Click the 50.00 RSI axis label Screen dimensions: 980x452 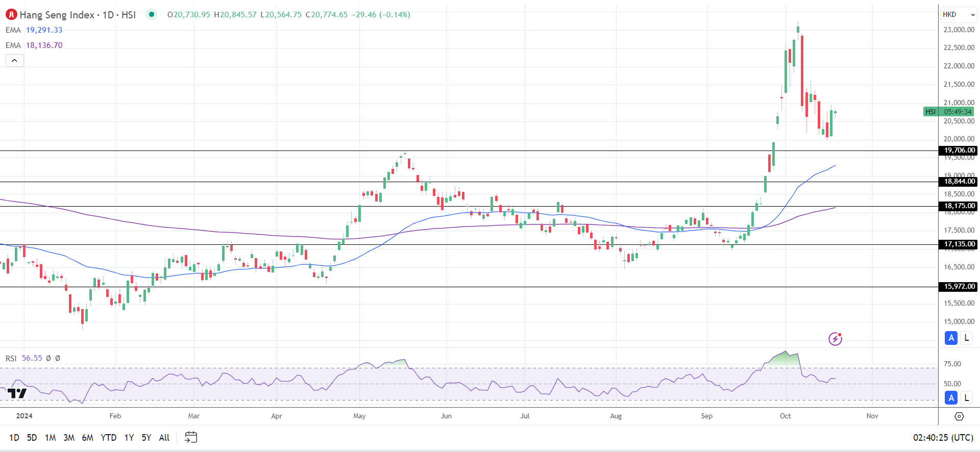[x=952, y=384]
